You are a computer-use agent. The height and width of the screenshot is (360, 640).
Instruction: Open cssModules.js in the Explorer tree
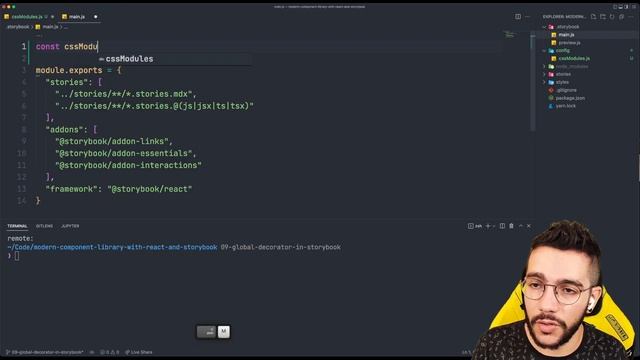click(573, 58)
